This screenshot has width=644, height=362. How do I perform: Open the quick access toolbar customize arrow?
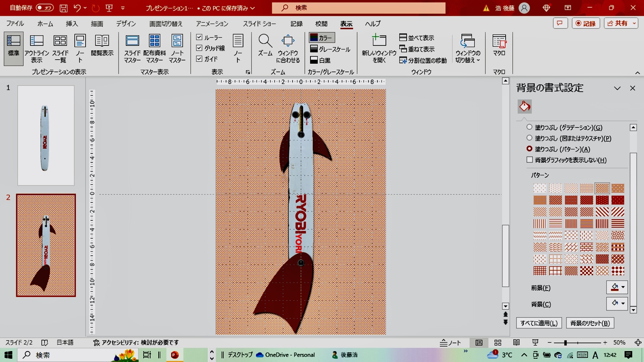click(123, 8)
